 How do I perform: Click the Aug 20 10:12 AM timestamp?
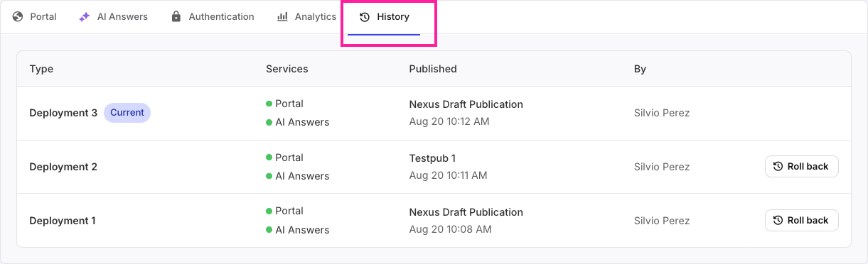pyautogui.click(x=449, y=121)
